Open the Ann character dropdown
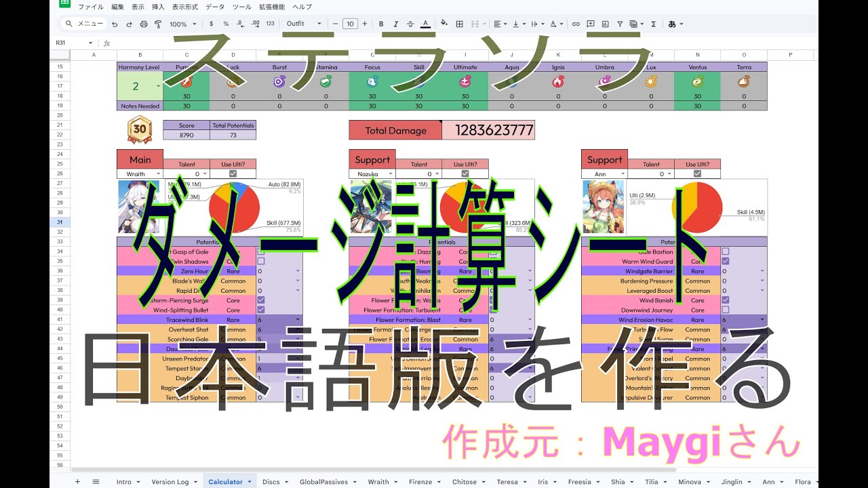The image size is (868, 488). point(623,174)
